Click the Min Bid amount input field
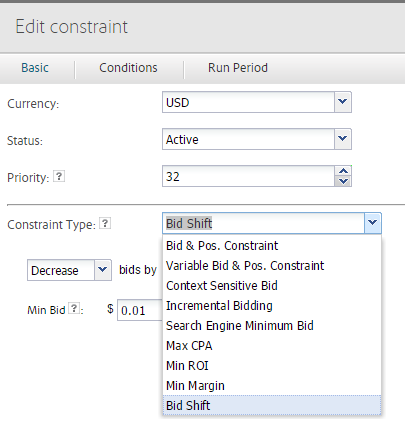Viewport: 405px width, 427px height. click(x=140, y=310)
